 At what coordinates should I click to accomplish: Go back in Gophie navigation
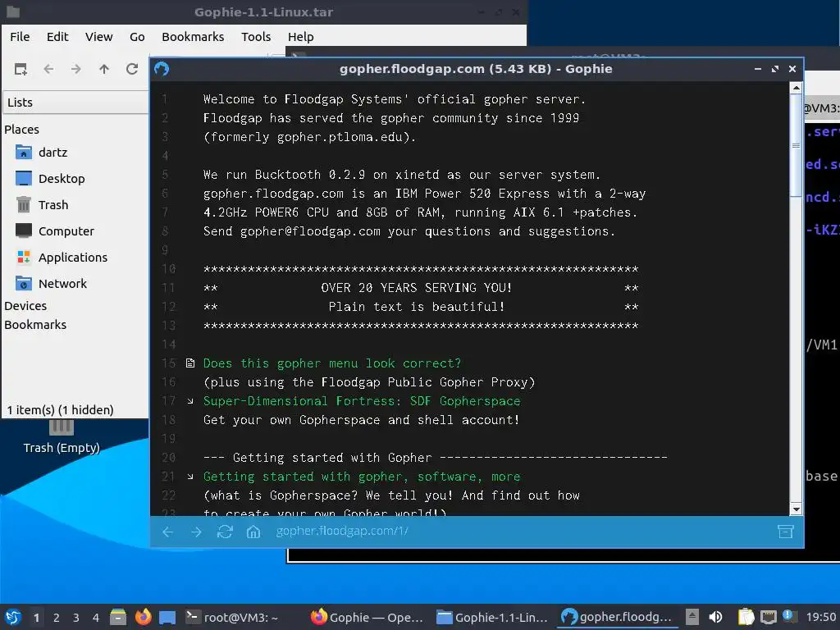pos(167,532)
